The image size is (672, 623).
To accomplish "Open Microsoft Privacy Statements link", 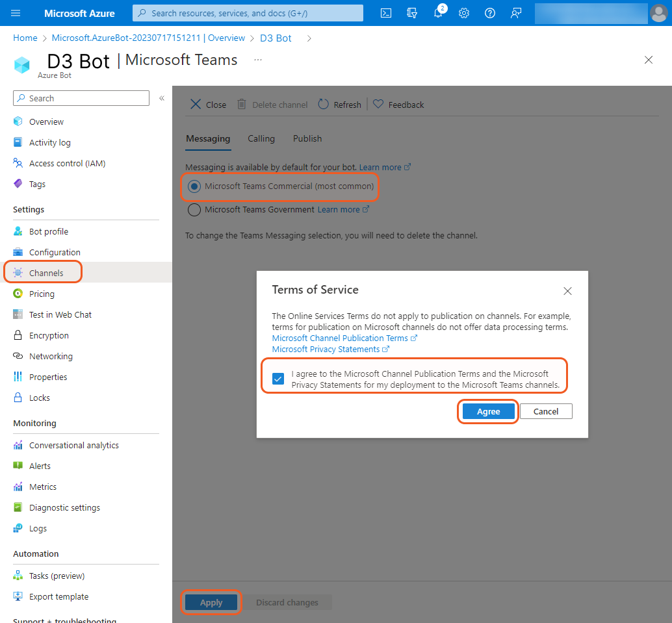I will [x=330, y=350].
